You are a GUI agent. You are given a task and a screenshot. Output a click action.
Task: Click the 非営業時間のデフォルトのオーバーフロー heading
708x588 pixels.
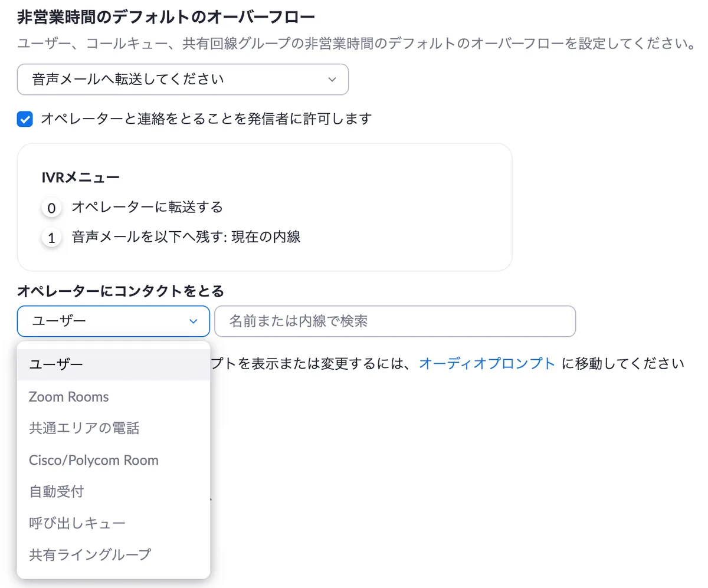[166, 17]
